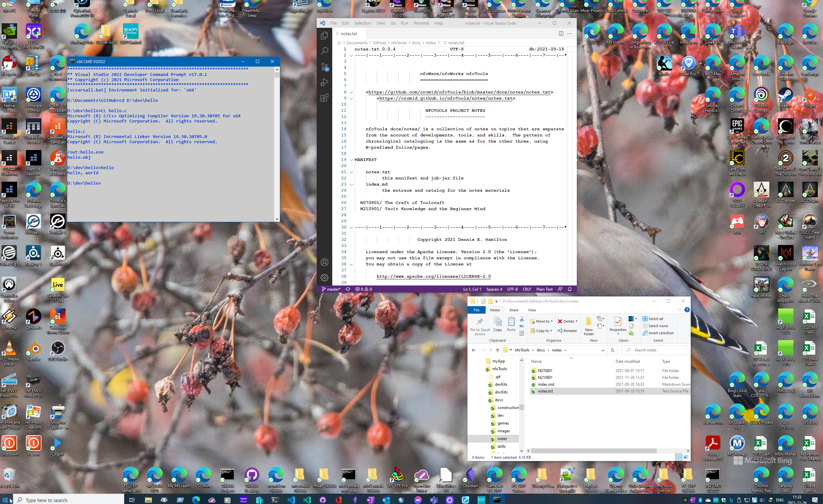Open the Go menu in VS Code
The image size is (823, 504).
[x=393, y=23]
